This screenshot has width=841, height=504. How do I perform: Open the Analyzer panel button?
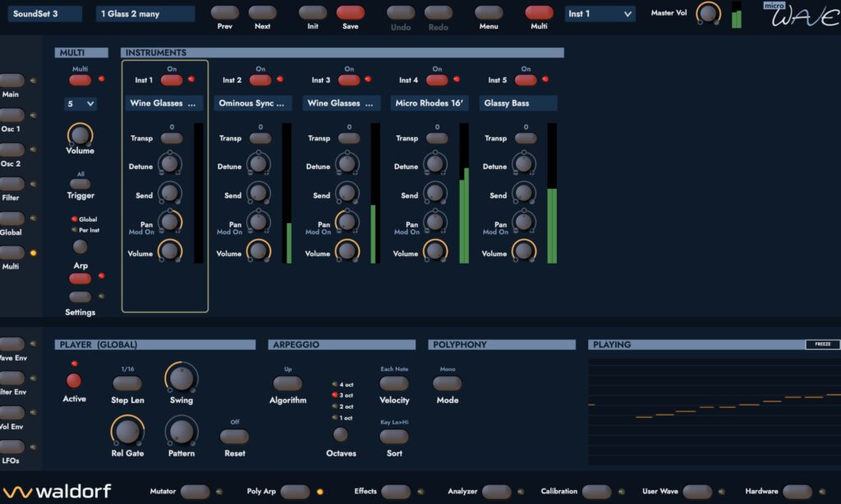coord(497,491)
